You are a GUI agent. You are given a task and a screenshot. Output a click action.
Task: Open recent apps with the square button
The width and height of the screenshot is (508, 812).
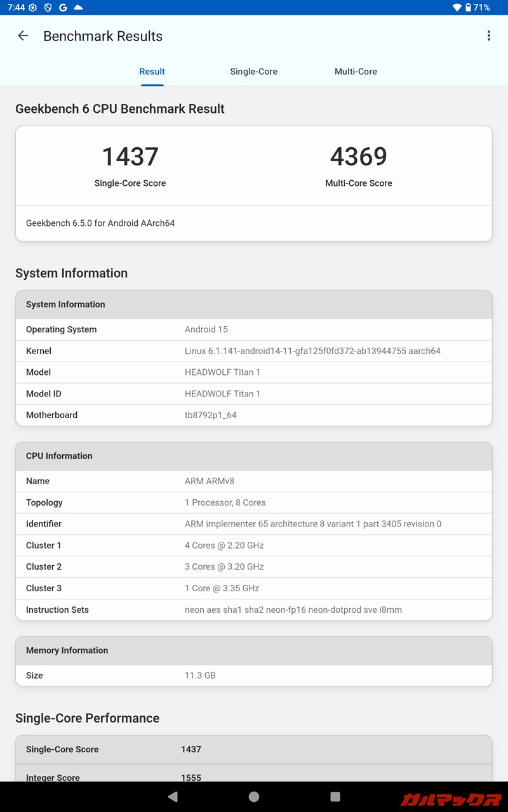(x=335, y=797)
